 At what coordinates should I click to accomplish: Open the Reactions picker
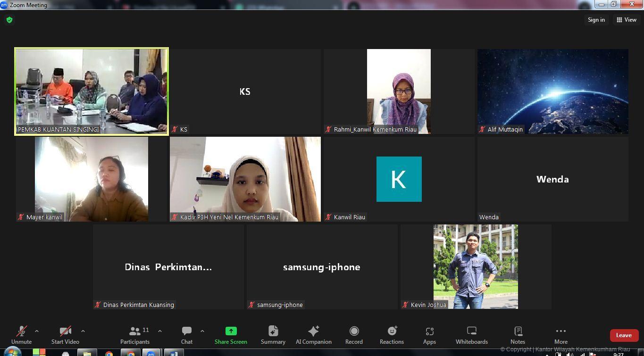[x=392, y=335]
